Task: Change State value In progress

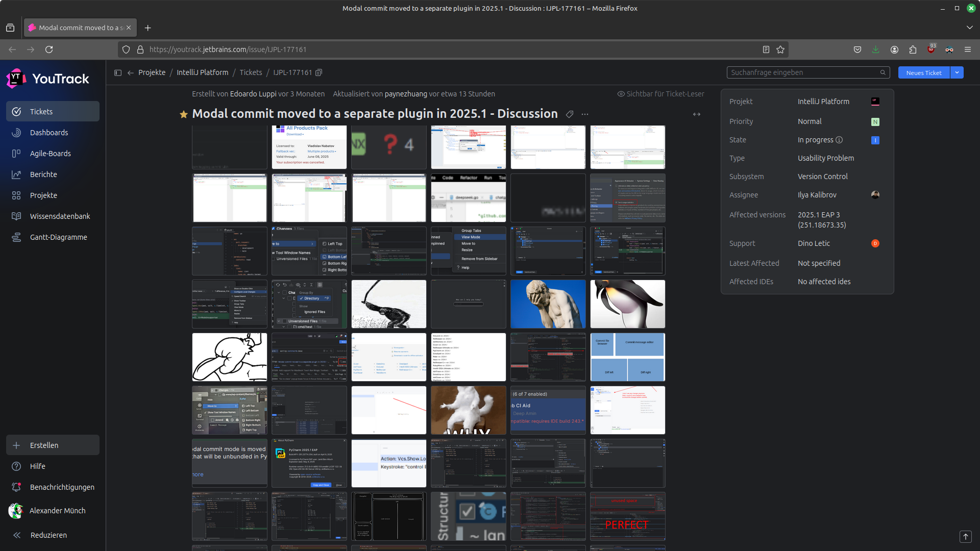Action: (x=815, y=140)
